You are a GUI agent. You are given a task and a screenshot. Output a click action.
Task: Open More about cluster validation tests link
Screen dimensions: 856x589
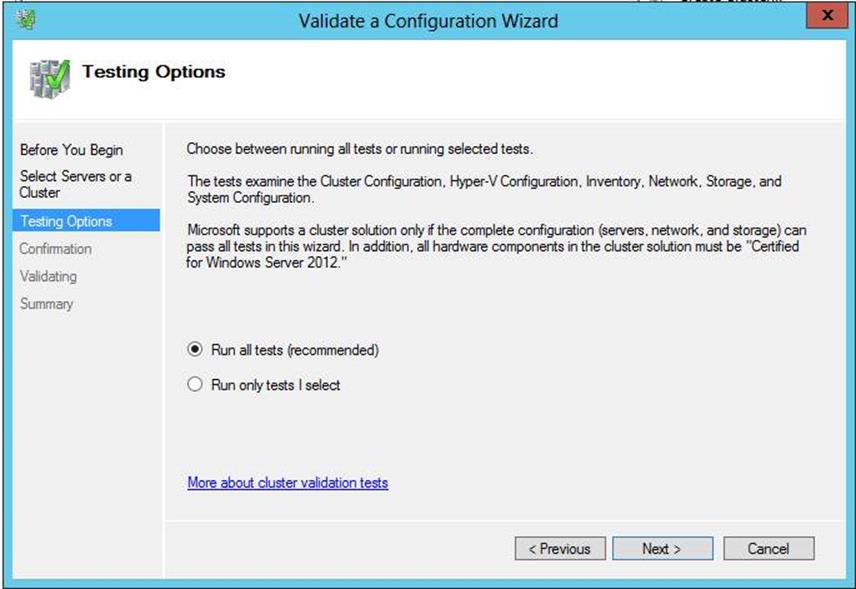click(x=288, y=483)
